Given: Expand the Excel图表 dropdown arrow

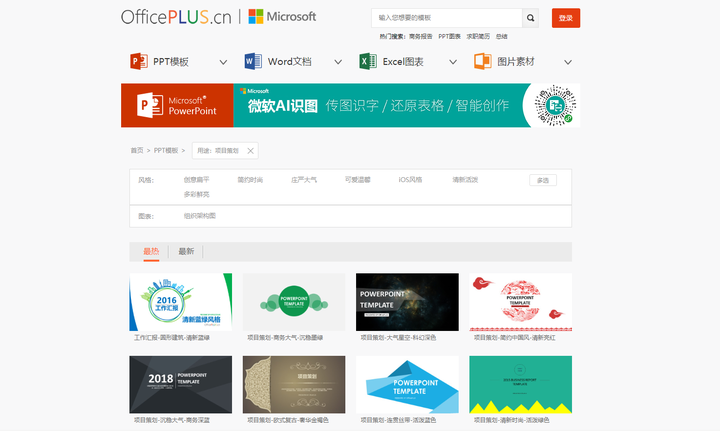Looking at the screenshot, I should [x=453, y=62].
